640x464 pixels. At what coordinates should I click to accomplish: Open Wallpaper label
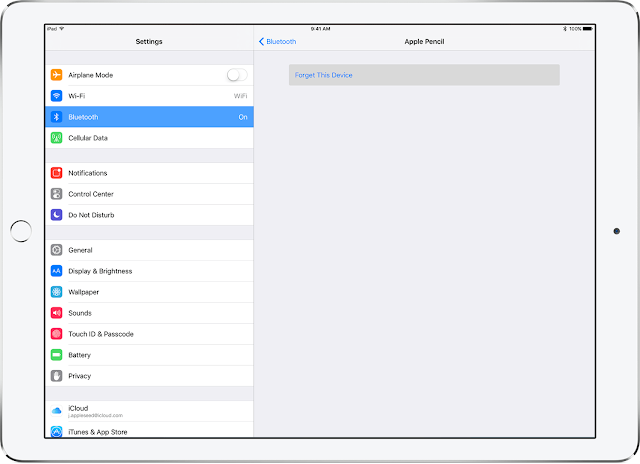(84, 292)
